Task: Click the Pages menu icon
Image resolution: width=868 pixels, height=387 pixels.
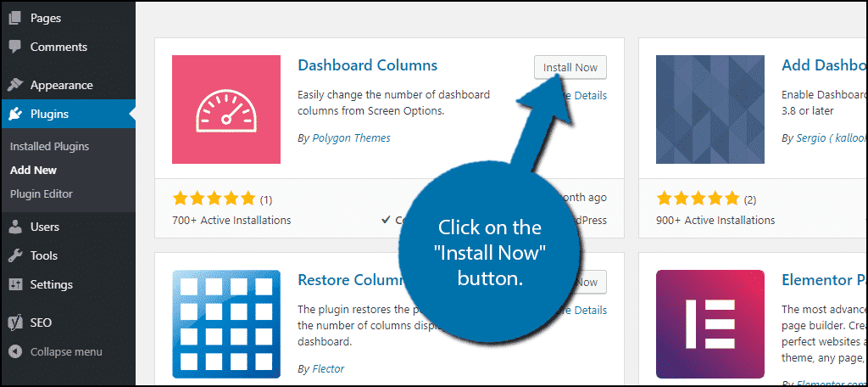Action: click(15, 18)
